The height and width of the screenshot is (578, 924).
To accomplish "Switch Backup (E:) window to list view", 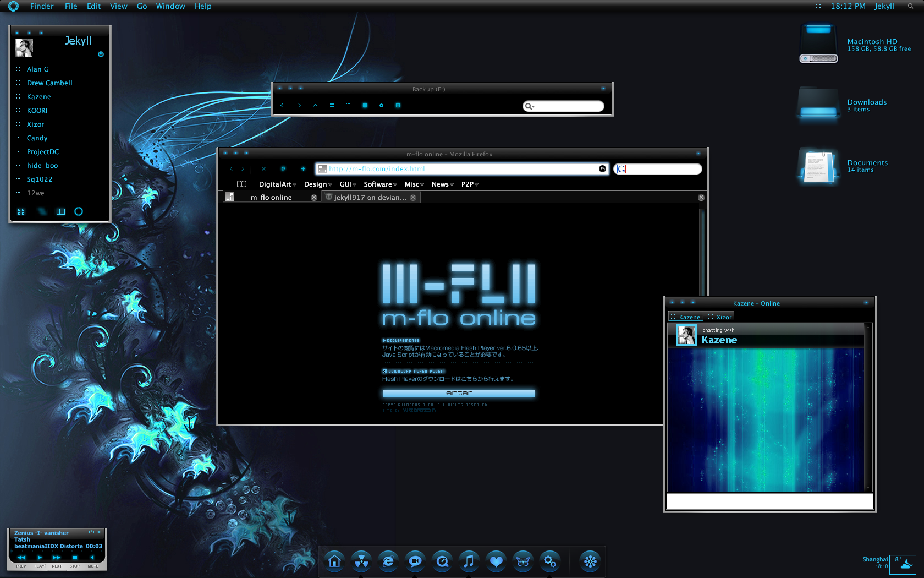I will 348,105.
